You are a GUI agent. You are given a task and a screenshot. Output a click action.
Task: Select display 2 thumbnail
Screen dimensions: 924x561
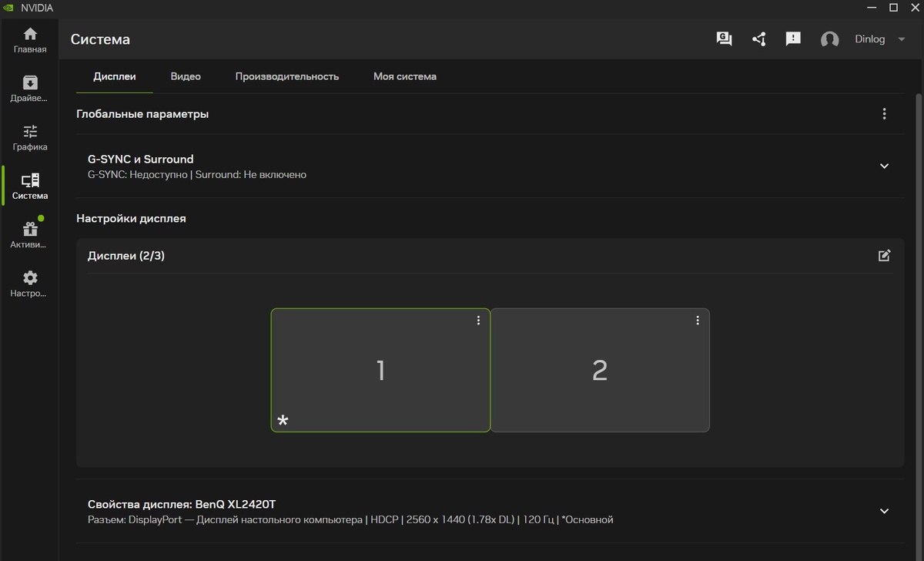(x=600, y=371)
